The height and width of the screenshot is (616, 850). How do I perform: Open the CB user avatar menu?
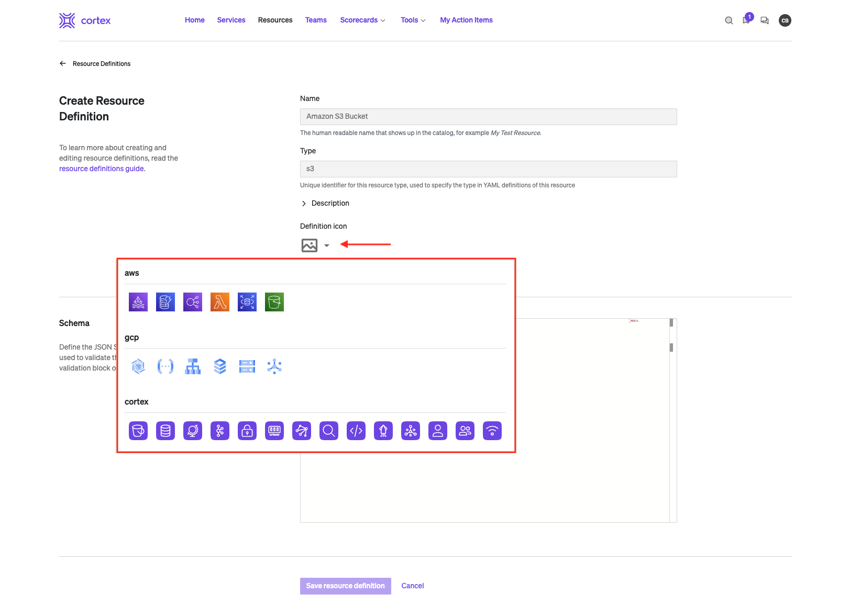click(785, 20)
